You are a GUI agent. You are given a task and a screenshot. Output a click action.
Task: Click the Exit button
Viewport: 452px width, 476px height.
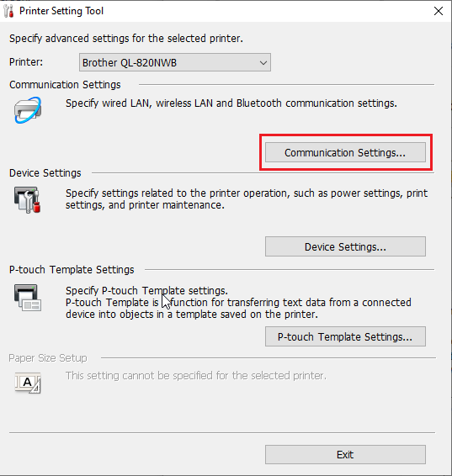click(345, 454)
